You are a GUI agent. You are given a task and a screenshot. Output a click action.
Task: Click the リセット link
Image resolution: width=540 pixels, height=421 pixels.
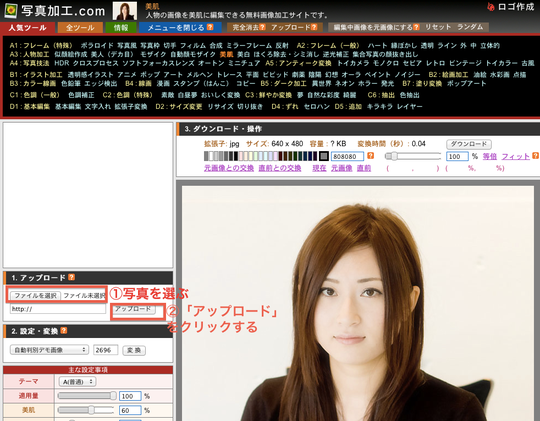pyautogui.click(x=438, y=27)
